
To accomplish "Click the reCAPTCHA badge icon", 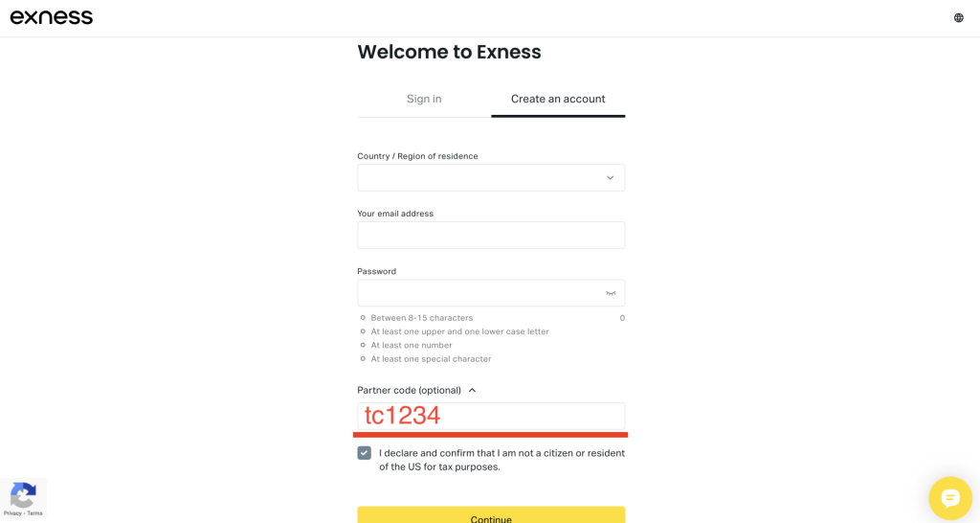I will tap(23, 494).
